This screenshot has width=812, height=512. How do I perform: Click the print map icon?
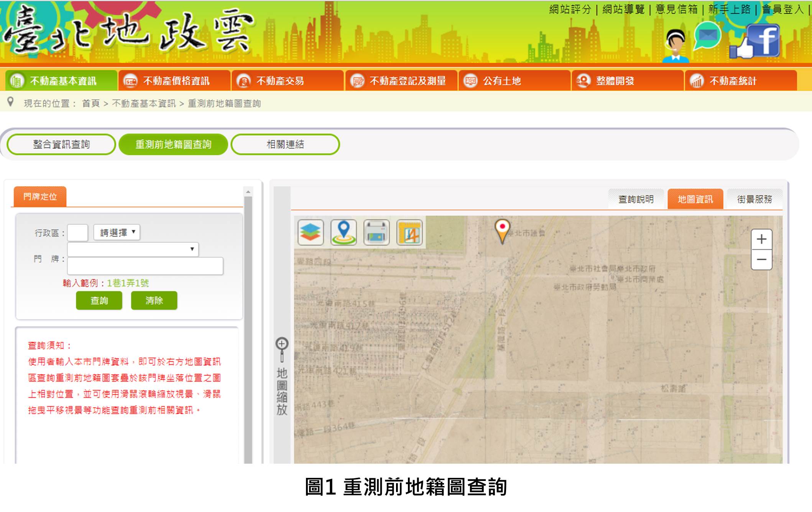(376, 232)
